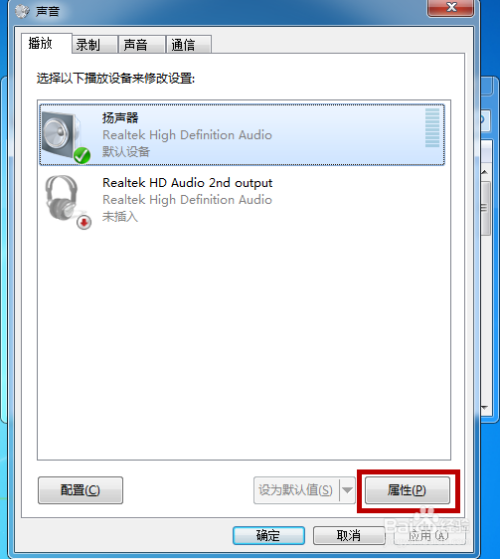This screenshot has width=500, height=559.
Task: Expand the 设为默认值 dropdown arrow
Action: point(347,490)
